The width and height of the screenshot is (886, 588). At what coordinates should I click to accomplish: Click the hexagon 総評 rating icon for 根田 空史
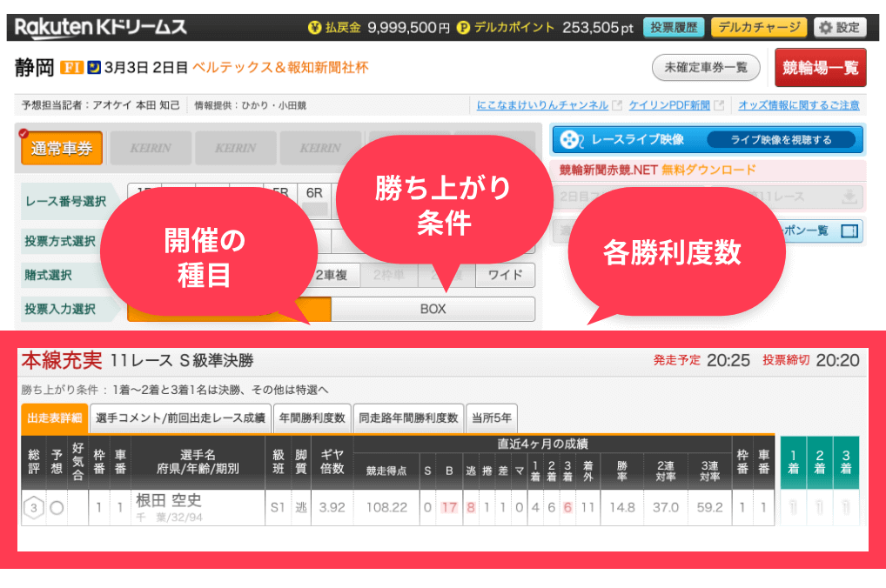pyautogui.click(x=34, y=508)
